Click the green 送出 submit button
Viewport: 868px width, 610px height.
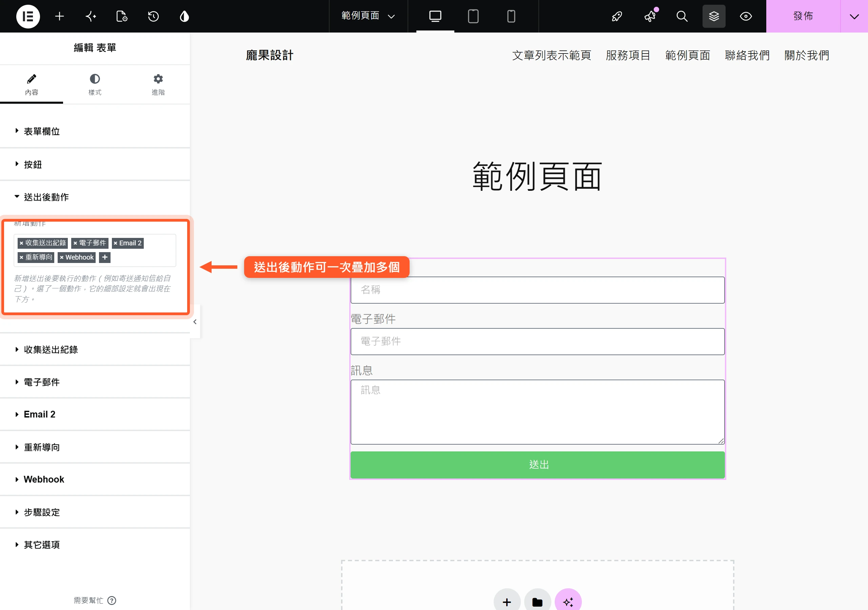pyautogui.click(x=538, y=465)
